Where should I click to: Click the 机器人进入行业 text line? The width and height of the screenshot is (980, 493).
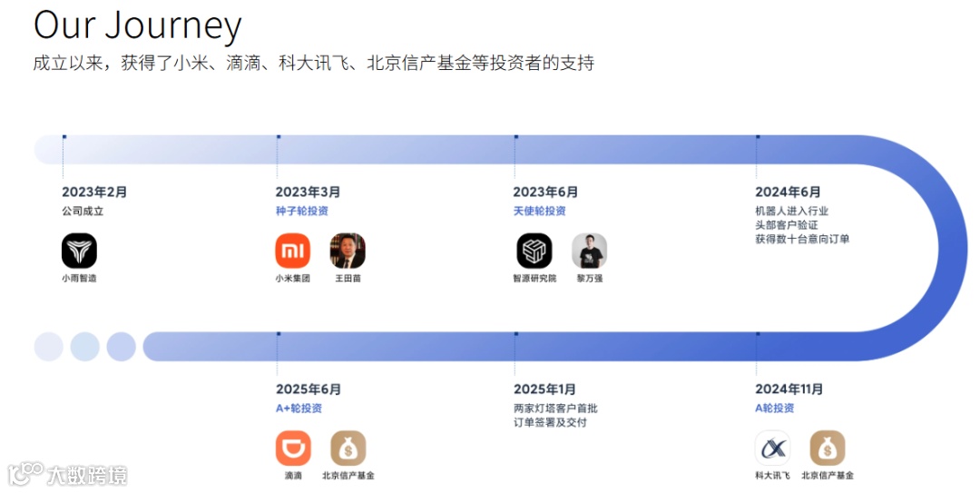coord(792,211)
